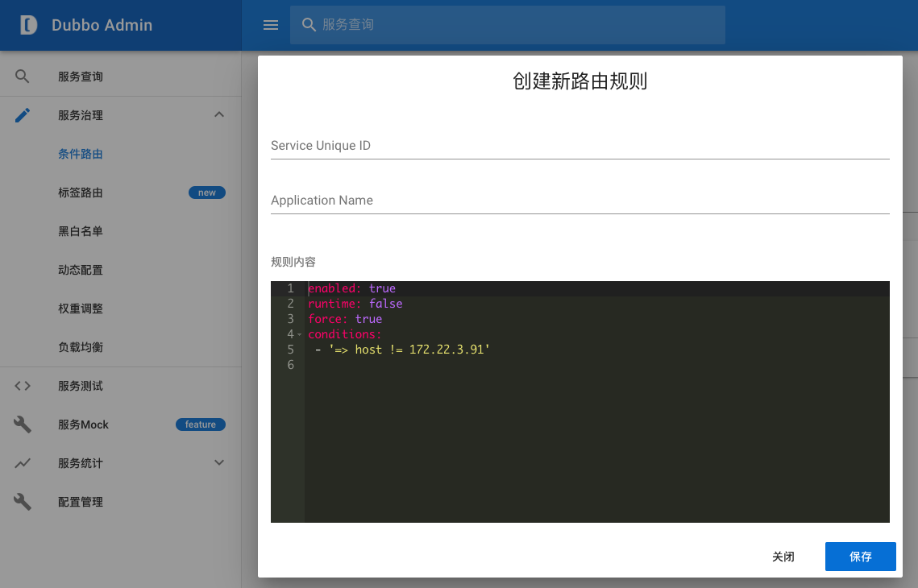The height and width of the screenshot is (588, 918).
Task: Focus the Application Name field
Action: click(x=579, y=201)
